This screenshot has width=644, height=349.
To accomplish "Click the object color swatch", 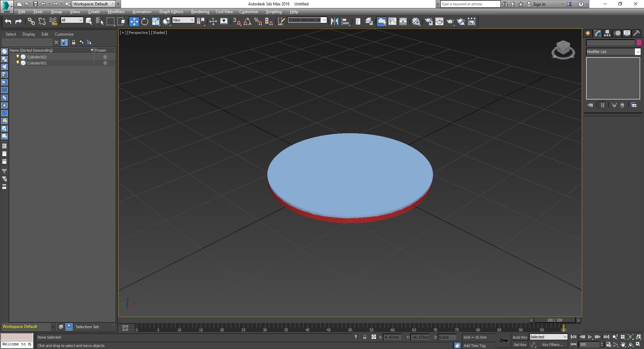I will [x=639, y=43].
